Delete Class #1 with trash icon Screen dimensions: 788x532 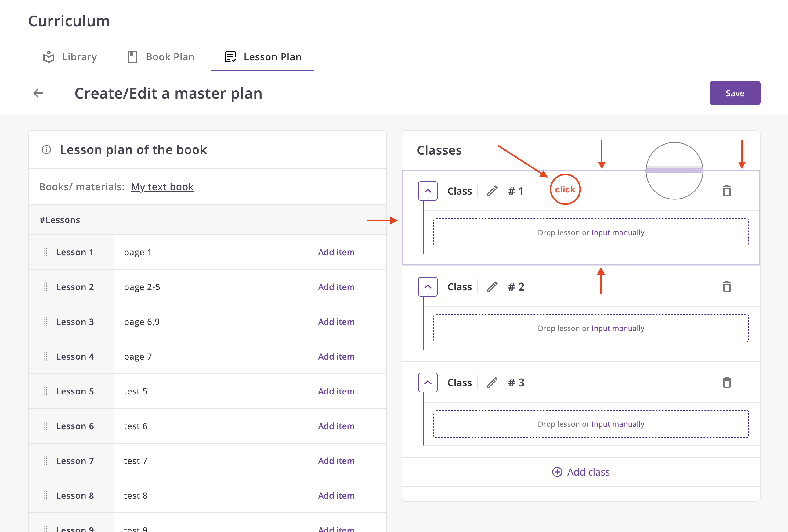pyautogui.click(x=727, y=191)
